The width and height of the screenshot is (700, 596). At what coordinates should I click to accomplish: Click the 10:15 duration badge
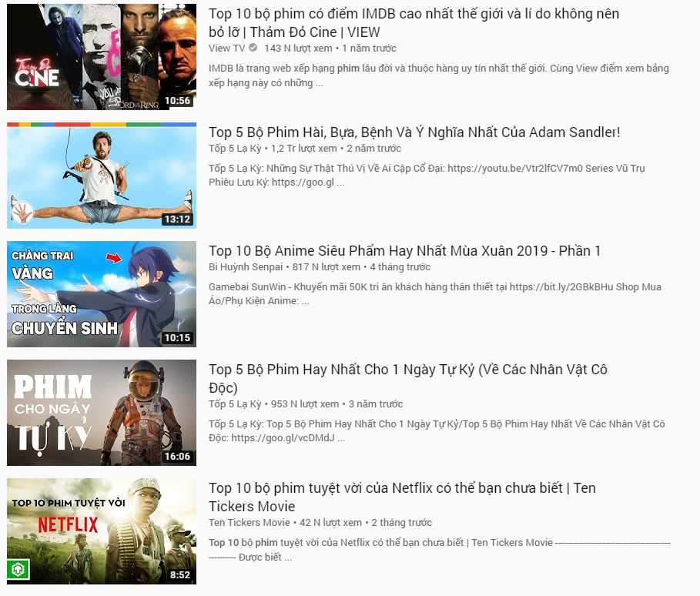tap(177, 338)
